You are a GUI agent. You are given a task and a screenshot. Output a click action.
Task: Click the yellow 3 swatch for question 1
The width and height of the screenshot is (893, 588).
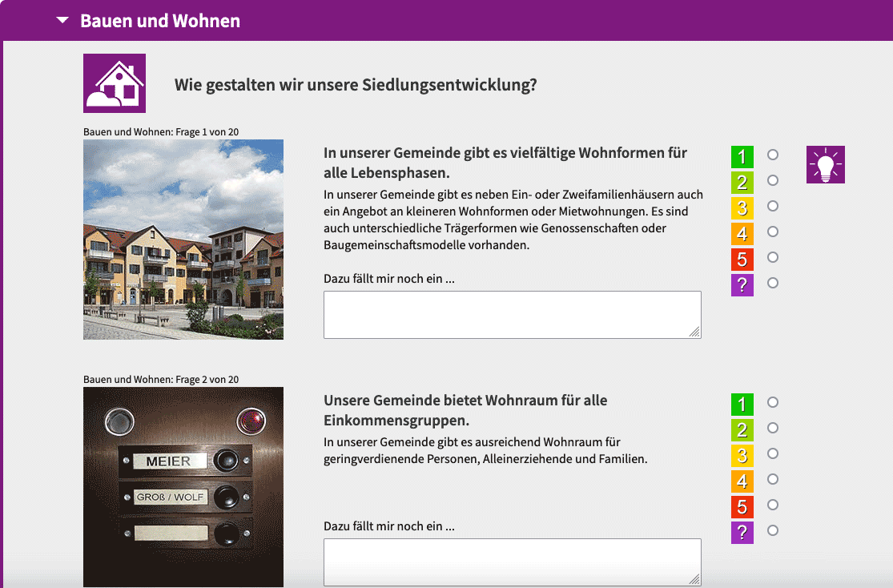[x=742, y=207]
